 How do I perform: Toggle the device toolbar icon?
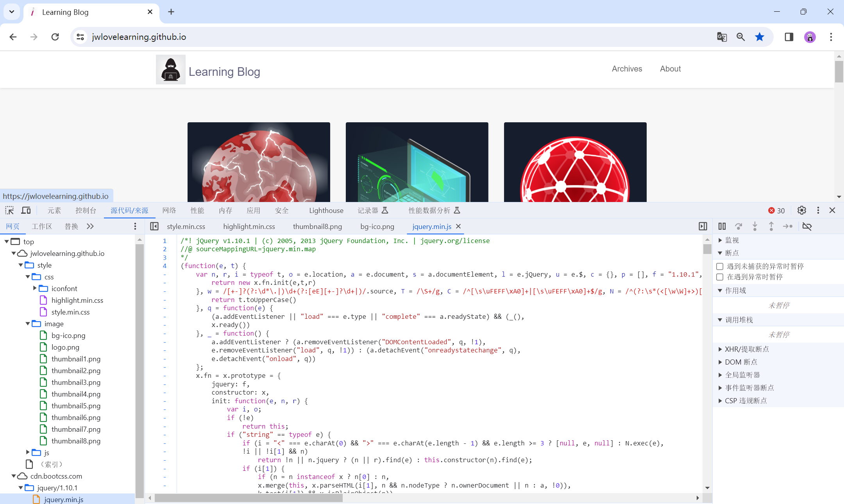pos(26,211)
